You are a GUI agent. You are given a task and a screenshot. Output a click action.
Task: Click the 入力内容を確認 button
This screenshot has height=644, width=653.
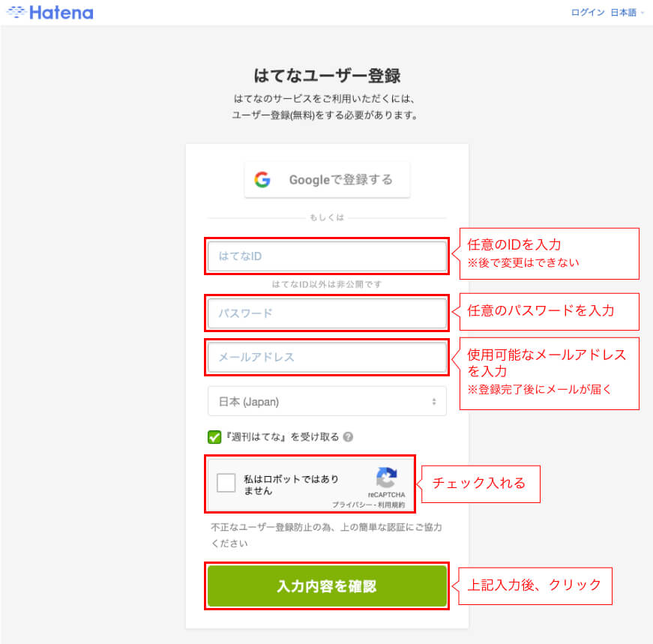tap(327, 586)
